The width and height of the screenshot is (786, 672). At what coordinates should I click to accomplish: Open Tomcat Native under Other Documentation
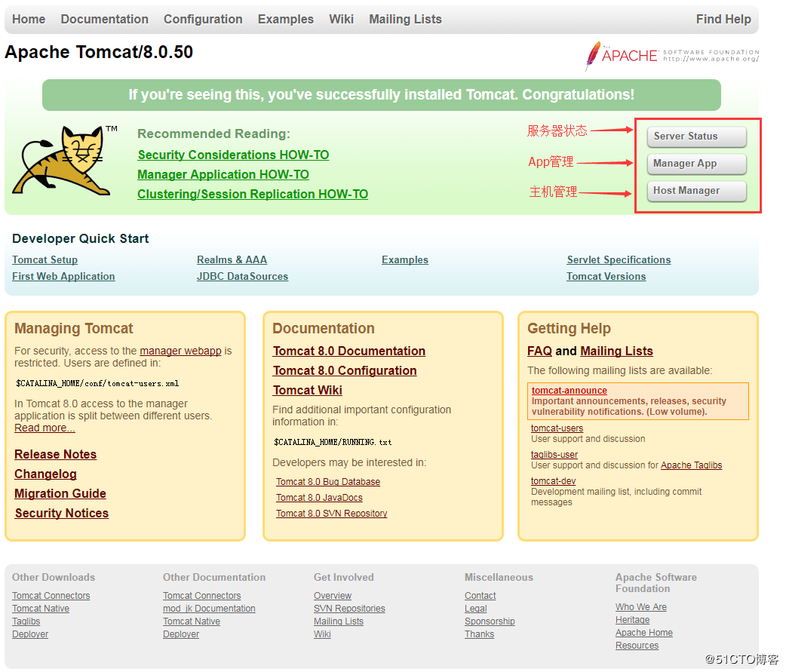tap(192, 621)
